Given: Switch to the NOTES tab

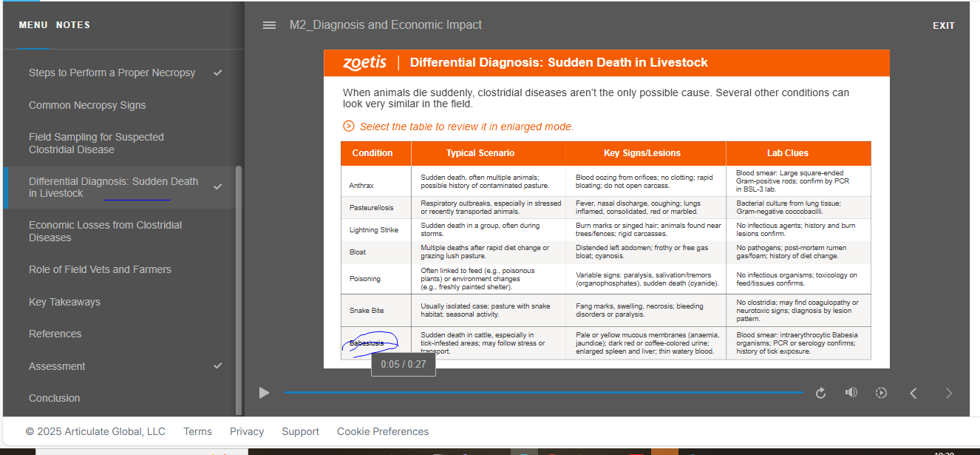Looking at the screenshot, I should (73, 25).
